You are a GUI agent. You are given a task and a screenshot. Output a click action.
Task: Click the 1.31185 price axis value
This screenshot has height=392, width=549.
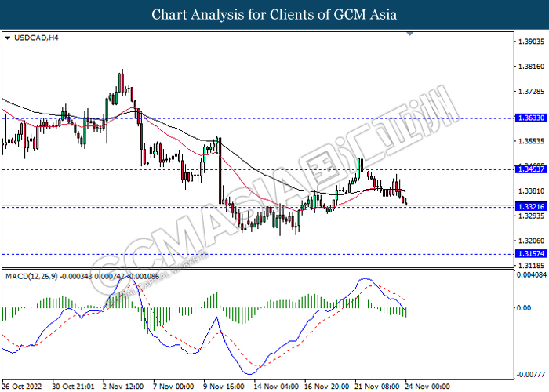pyautogui.click(x=531, y=266)
